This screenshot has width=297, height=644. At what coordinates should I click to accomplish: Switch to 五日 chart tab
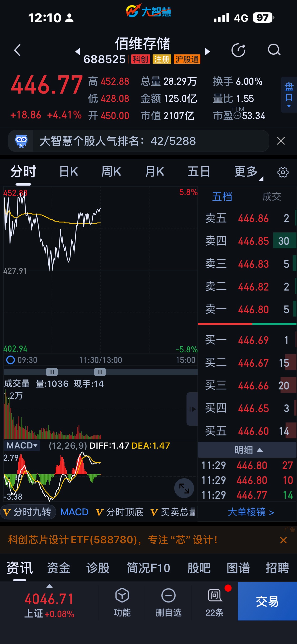tap(199, 172)
